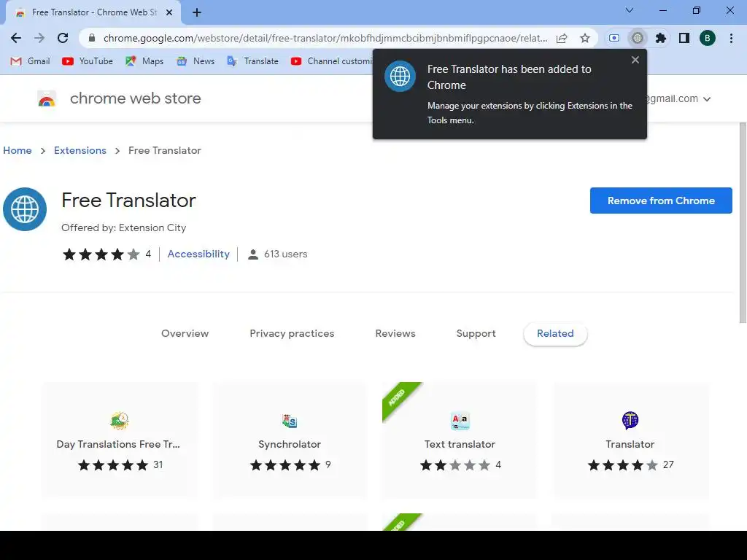Image resolution: width=747 pixels, height=560 pixels.
Task: Open the profile avatar labeled B
Action: 708,38
